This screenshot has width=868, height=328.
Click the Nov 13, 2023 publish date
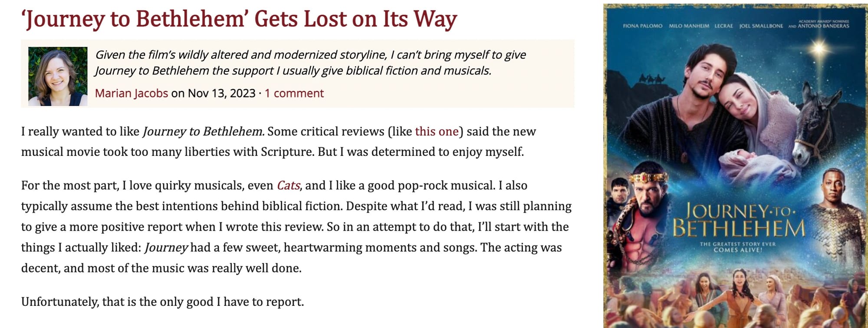coord(221,93)
